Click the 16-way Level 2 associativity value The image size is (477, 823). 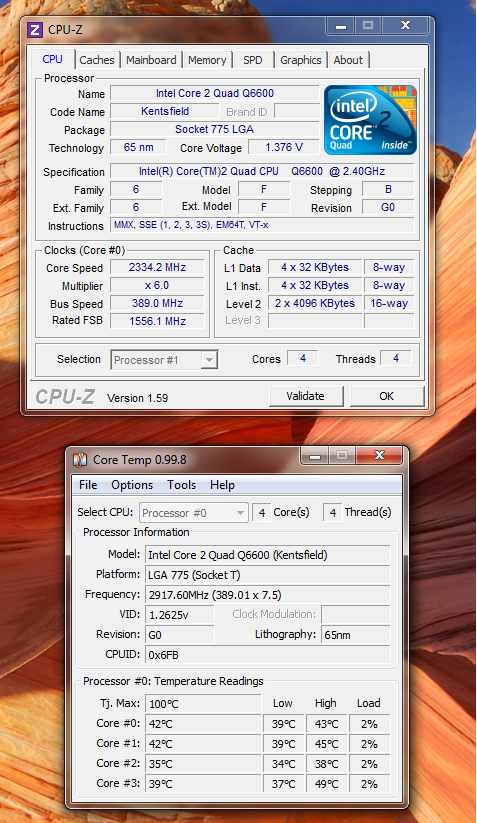pos(389,303)
